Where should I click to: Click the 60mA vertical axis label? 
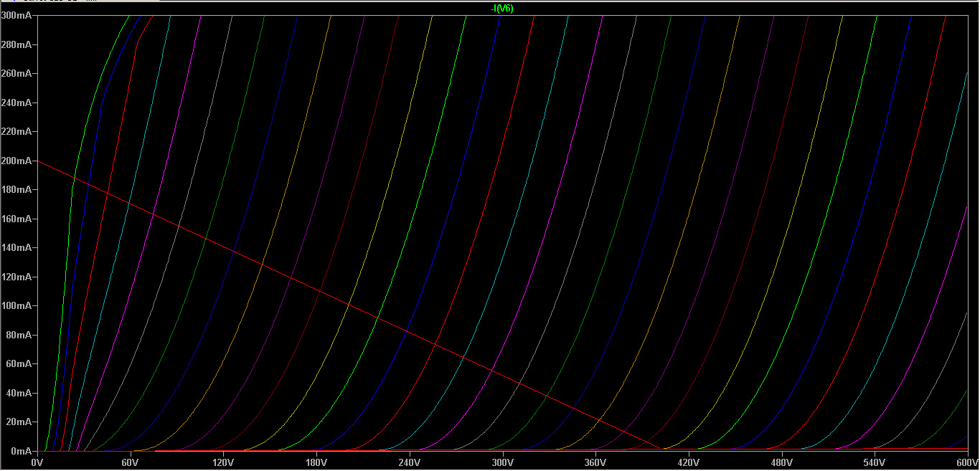click(19, 363)
